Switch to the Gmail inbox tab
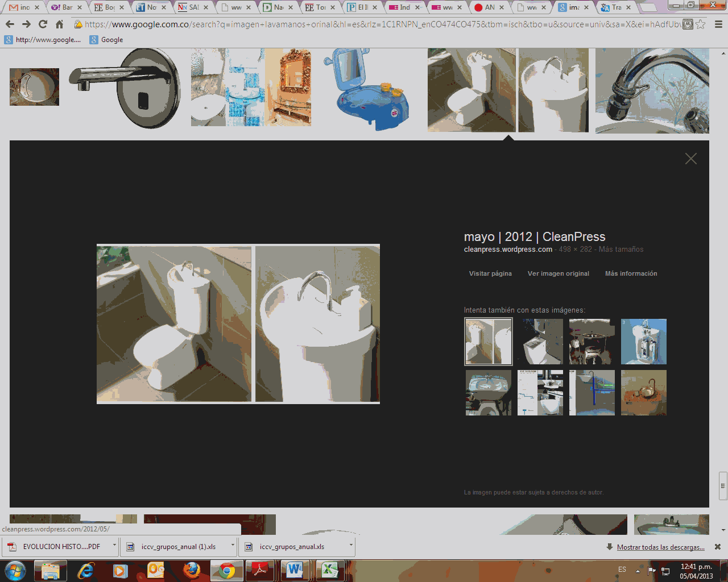 [x=22, y=7]
